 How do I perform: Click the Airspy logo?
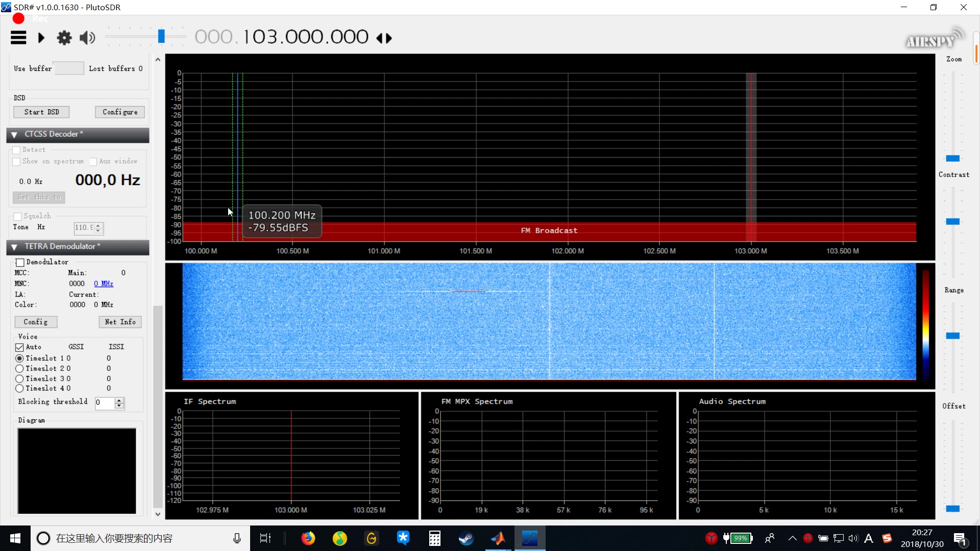[x=933, y=39]
